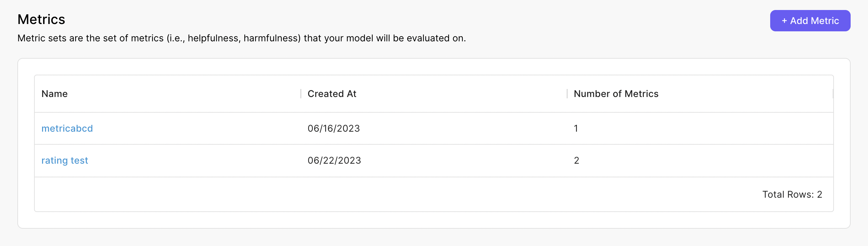Open the rating test metric set

(x=65, y=160)
